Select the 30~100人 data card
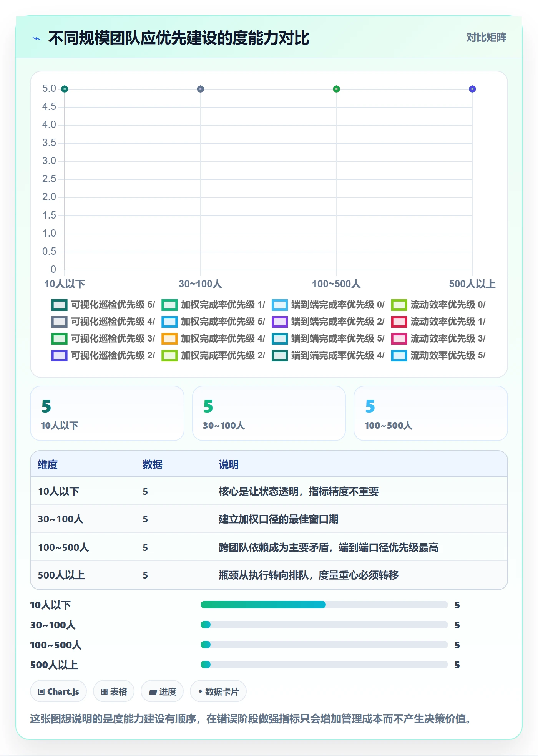Screen dimensions: 538x756 (x=269, y=413)
